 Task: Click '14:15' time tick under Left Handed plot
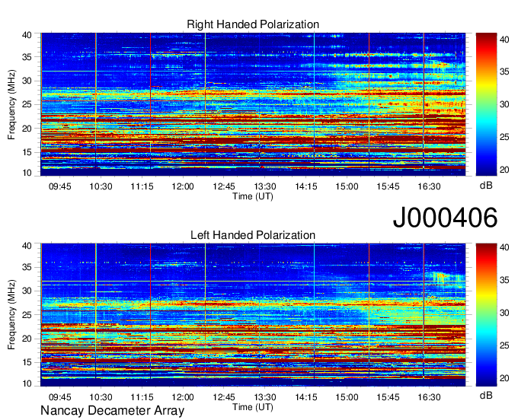pos(306,397)
